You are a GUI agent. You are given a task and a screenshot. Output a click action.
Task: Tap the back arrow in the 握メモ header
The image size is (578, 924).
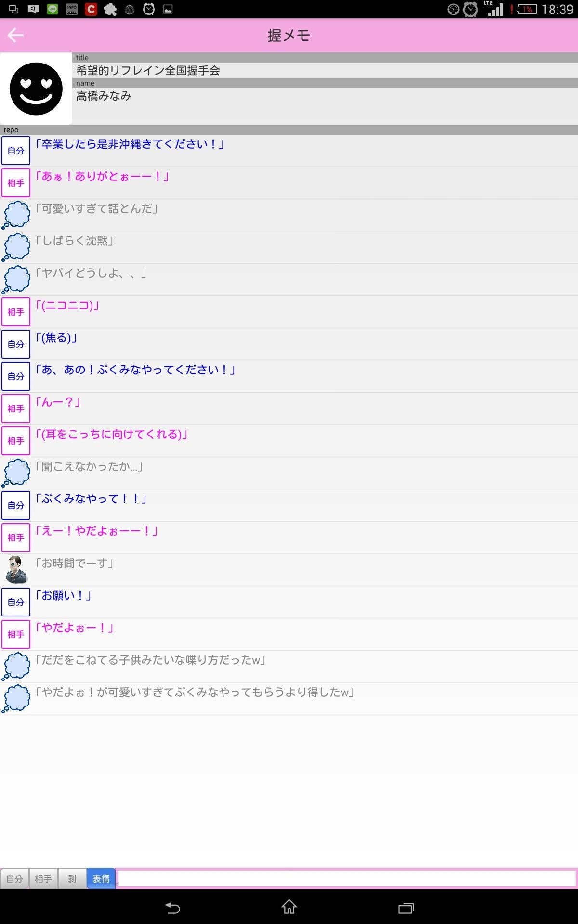(x=16, y=35)
